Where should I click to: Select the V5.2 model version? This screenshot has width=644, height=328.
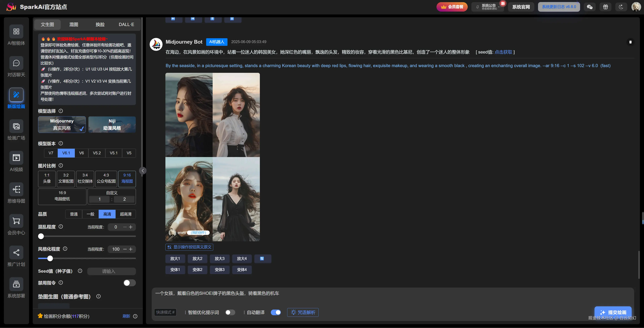pos(97,153)
